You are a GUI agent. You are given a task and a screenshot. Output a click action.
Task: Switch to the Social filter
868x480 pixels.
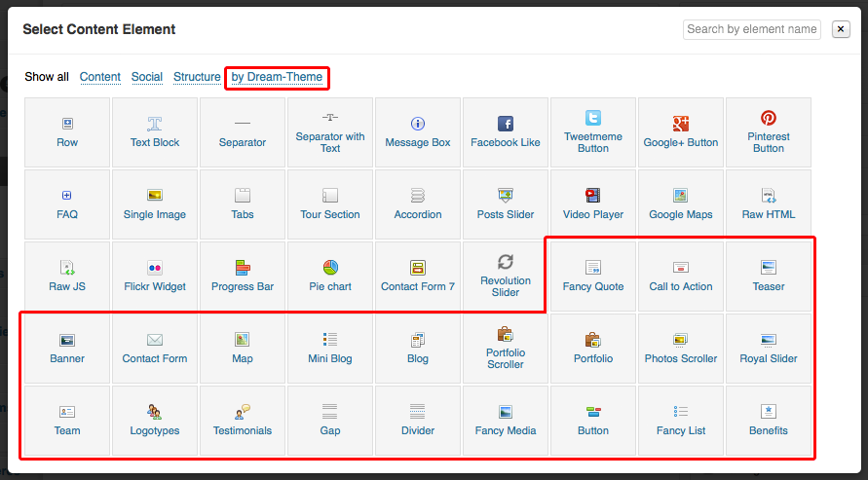pos(147,77)
